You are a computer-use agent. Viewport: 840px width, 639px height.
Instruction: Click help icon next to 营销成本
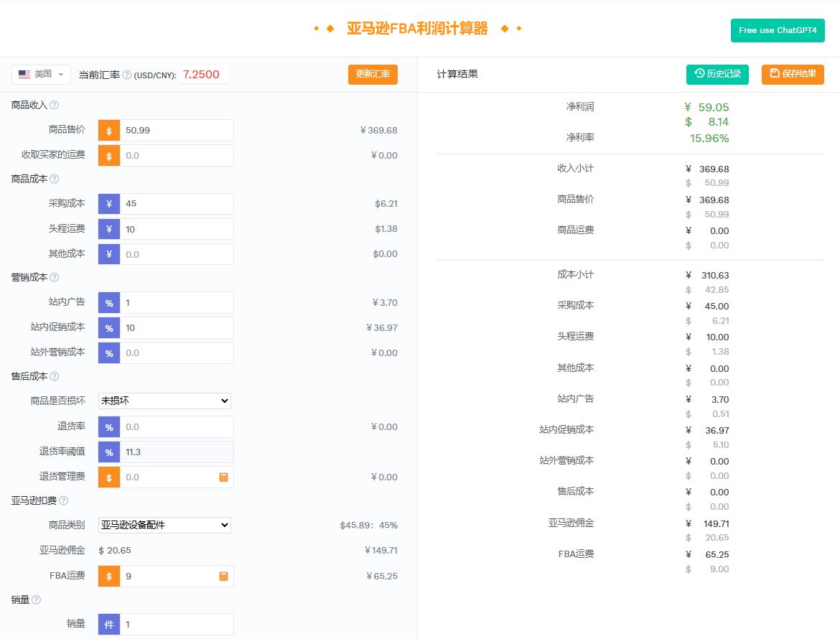(54, 277)
